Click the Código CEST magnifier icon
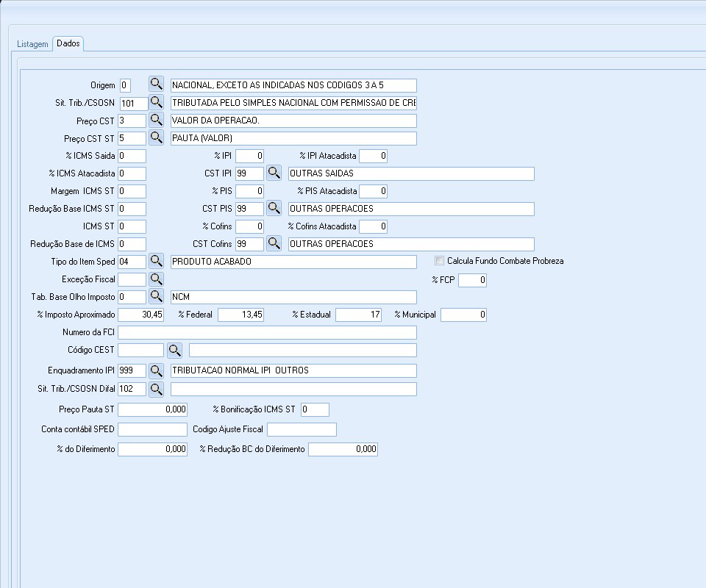This screenshot has height=588, width=706. coord(174,350)
